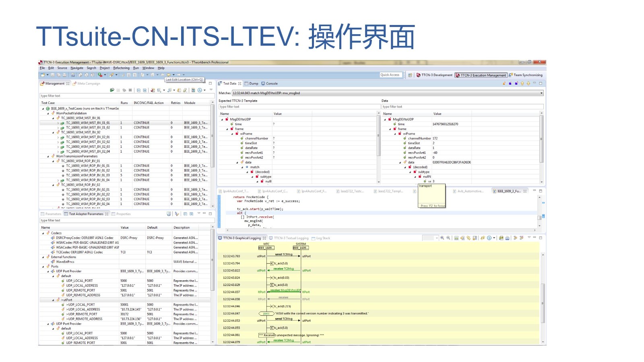Collapse the WsmPacketValidation tree node
The image size is (644, 362).
[x=48, y=114]
